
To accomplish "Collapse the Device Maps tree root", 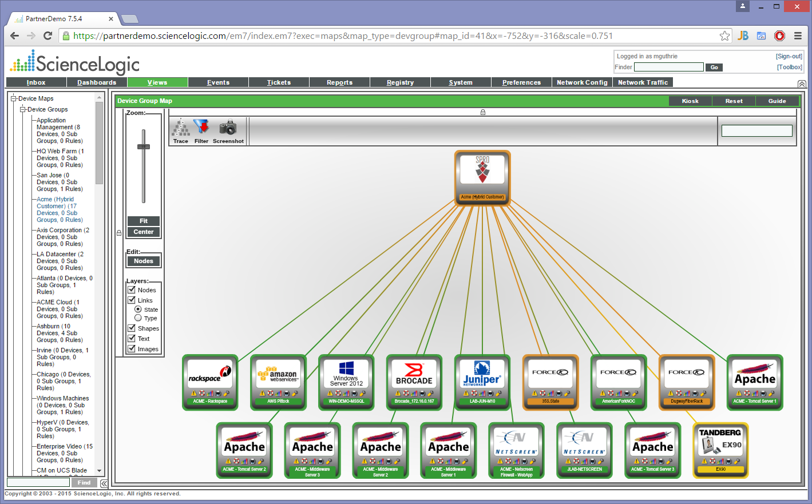I will 14,98.
